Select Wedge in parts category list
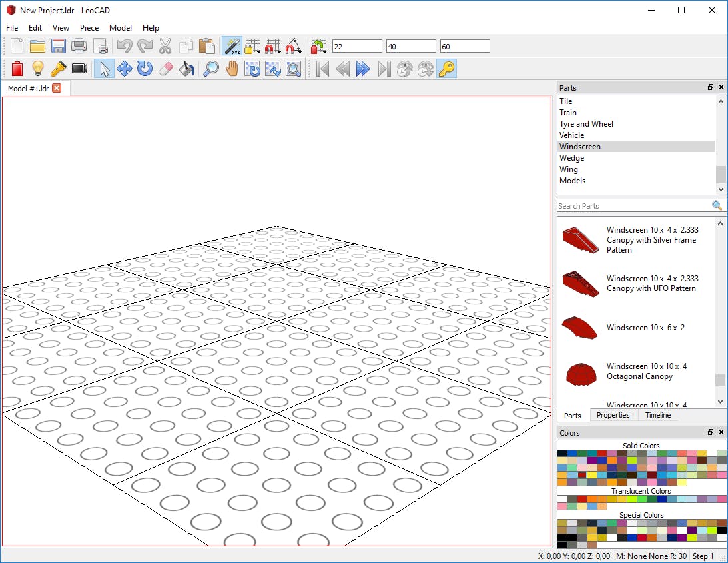The width and height of the screenshot is (728, 563). click(571, 158)
